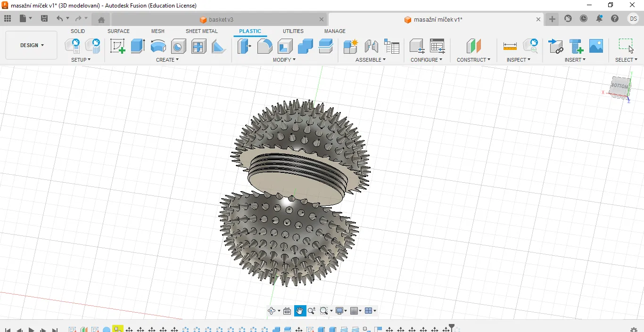Click the Shell tool icon
This screenshot has height=332, width=644.
click(x=285, y=46)
